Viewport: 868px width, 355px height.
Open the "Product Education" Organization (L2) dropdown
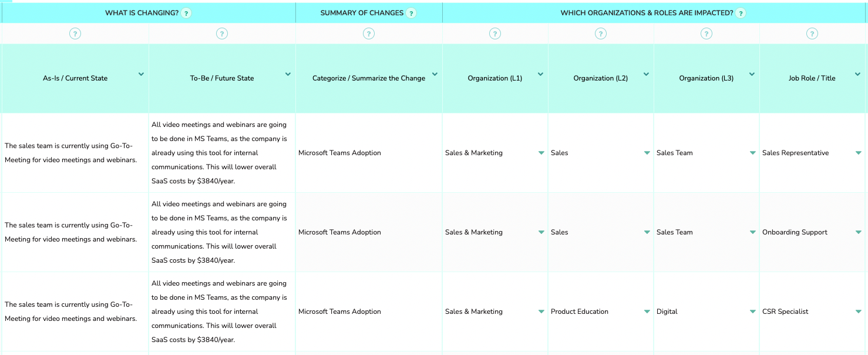[x=647, y=312]
